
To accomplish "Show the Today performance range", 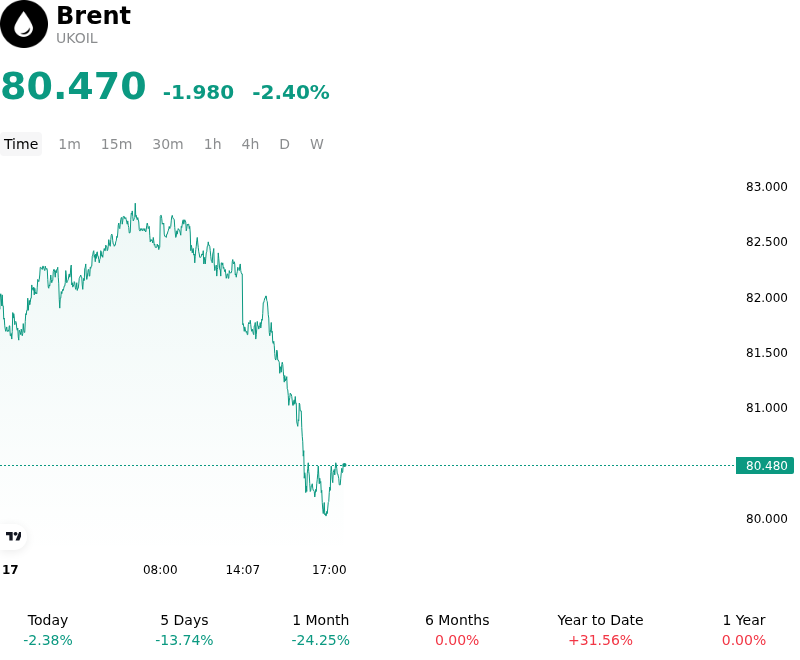I will point(48,630).
